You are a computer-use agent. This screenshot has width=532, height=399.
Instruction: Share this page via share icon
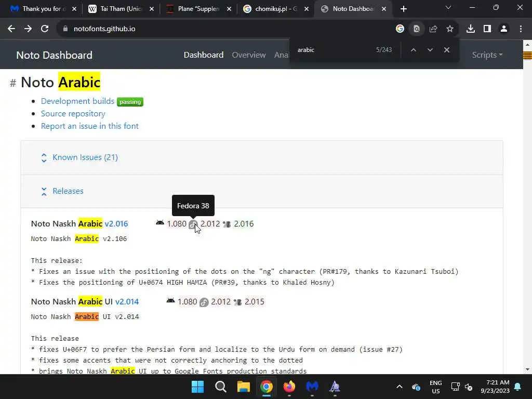pyautogui.click(x=433, y=29)
